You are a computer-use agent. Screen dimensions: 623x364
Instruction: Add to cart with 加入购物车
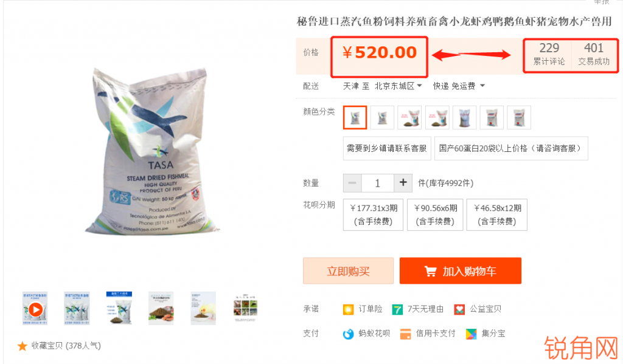point(461,270)
